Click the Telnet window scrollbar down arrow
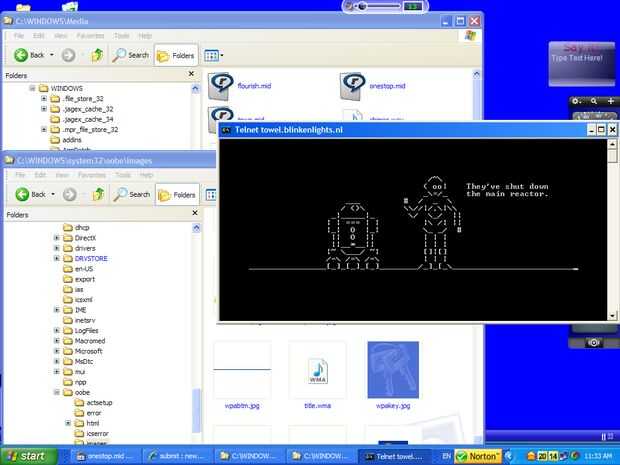The height and width of the screenshot is (465, 620). click(x=612, y=316)
